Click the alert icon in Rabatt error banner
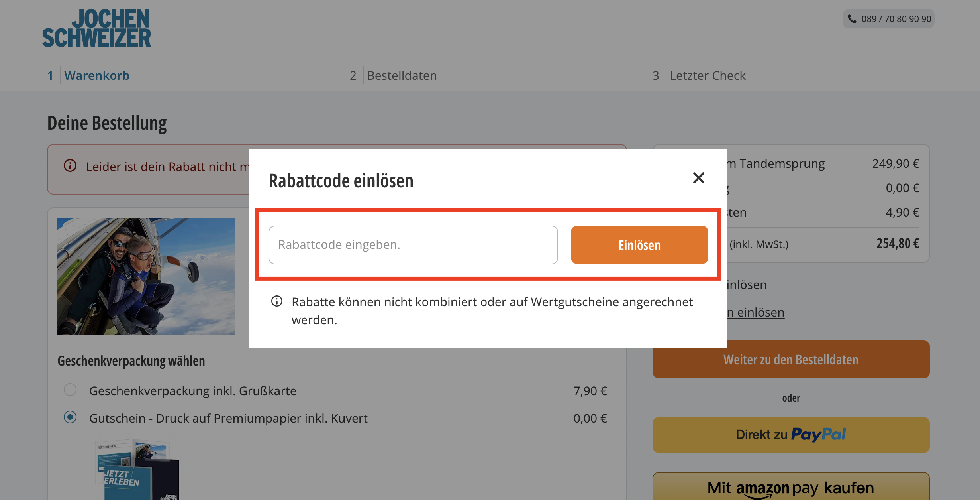Image resolution: width=980 pixels, height=500 pixels. coord(70,166)
